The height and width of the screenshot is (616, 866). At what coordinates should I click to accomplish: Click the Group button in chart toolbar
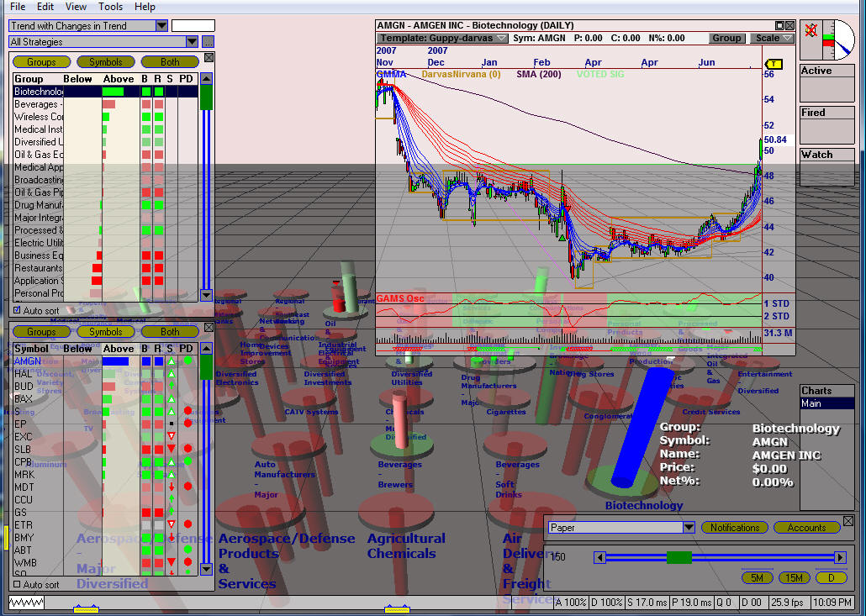(x=726, y=38)
